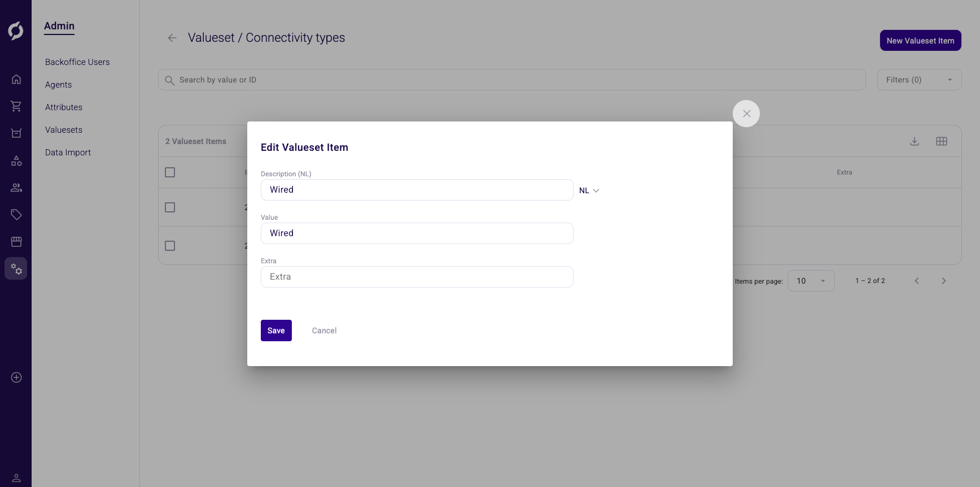Viewport: 980px width, 487px height.
Task: Click the plus circle icon in sidebar
Action: pos(16,377)
